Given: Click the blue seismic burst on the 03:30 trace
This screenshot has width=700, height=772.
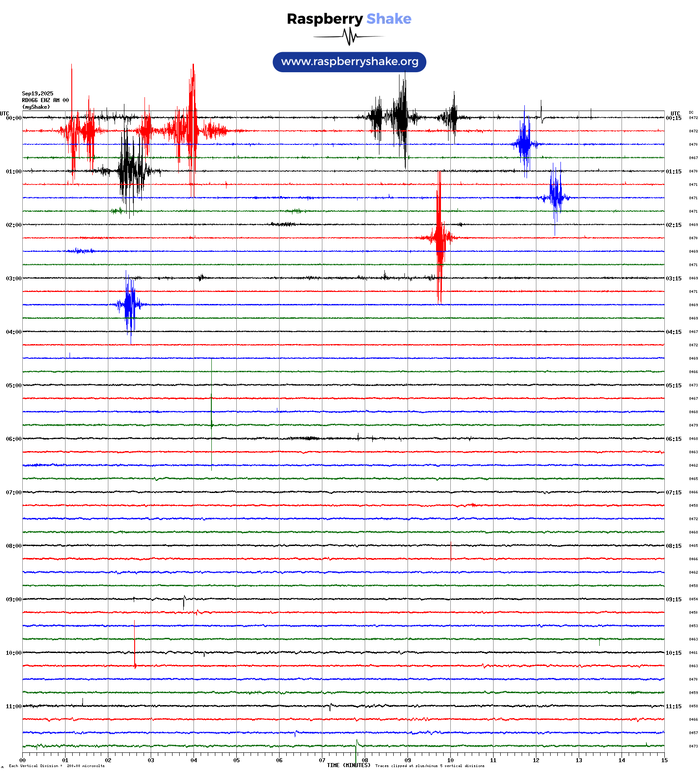Looking at the screenshot, I should (x=130, y=305).
